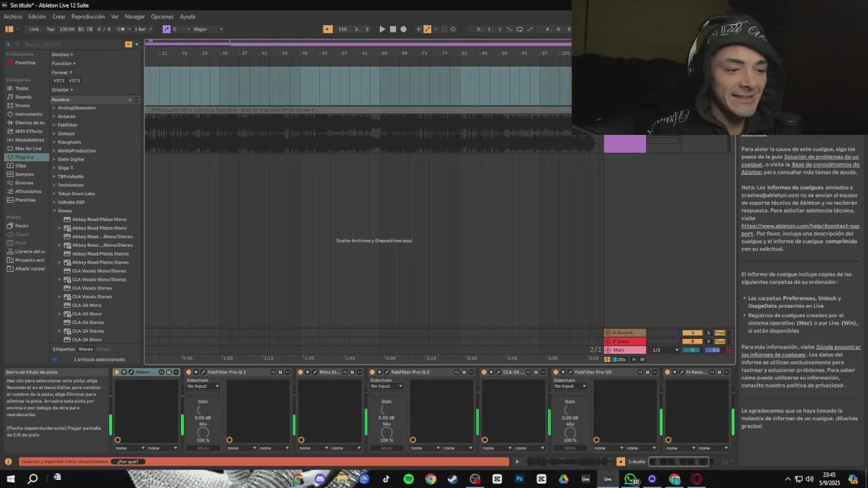868x488 pixels.
Task: Click the Arrangement Record button
Action: pyautogui.click(x=403, y=29)
